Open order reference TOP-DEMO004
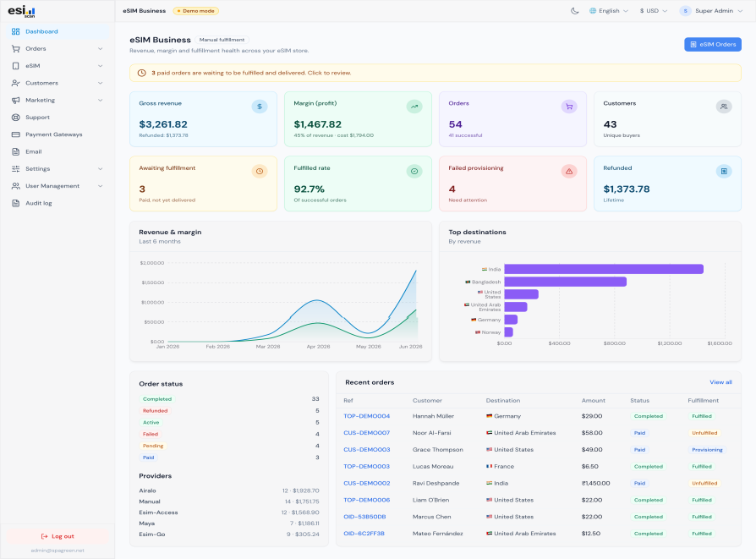Viewport: 756px width, 559px height. point(366,416)
